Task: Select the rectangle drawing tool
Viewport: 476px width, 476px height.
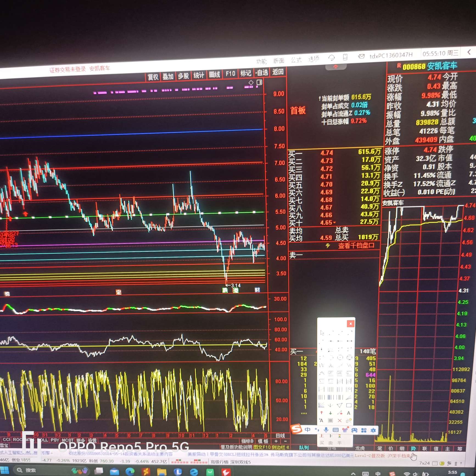Action: click(349, 405)
